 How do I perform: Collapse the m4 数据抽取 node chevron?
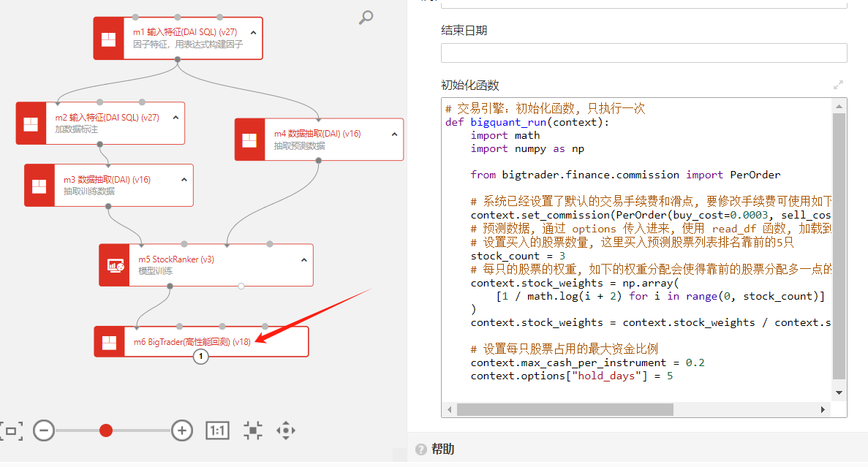tap(394, 134)
